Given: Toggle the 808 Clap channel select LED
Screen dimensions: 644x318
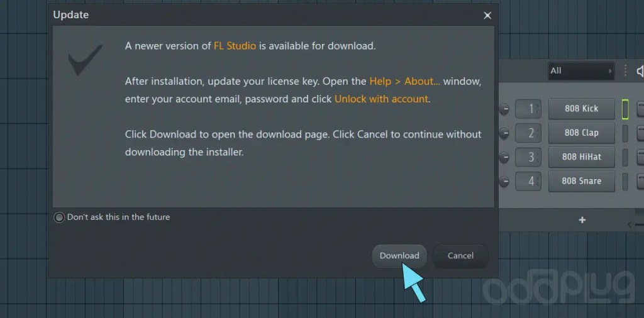Looking at the screenshot, I should pos(625,133).
